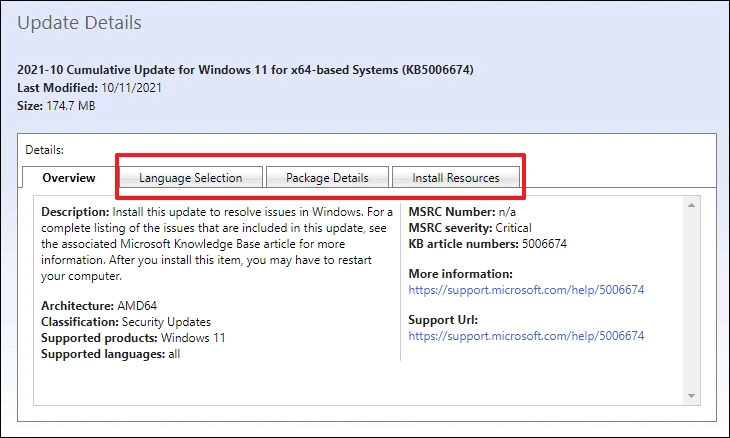Click the Supported languages all text
Viewport: 730px width, 438px height.
coord(110,354)
